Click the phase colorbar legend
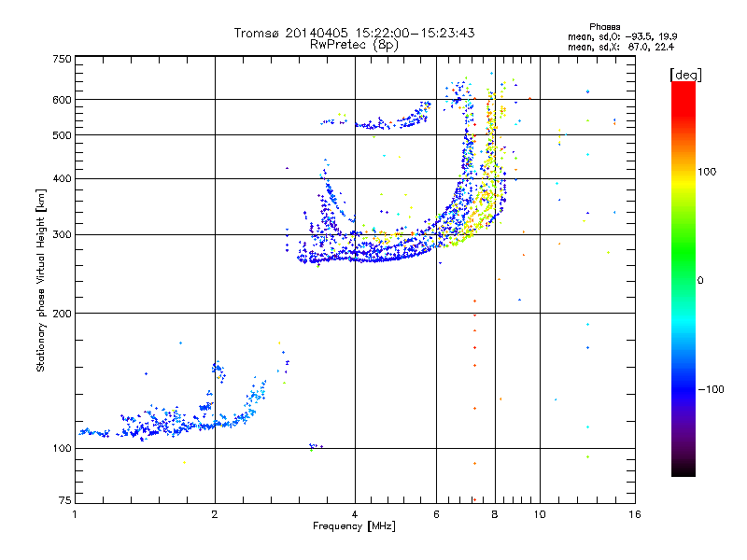The height and width of the screenshot is (560, 747). [x=684, y=279]
